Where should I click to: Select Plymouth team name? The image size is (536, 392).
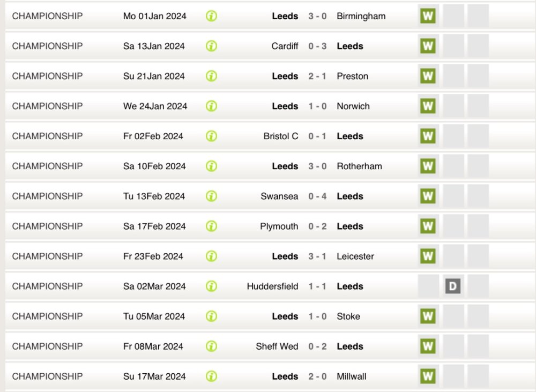pyautogui.click(x=279, y=226)
